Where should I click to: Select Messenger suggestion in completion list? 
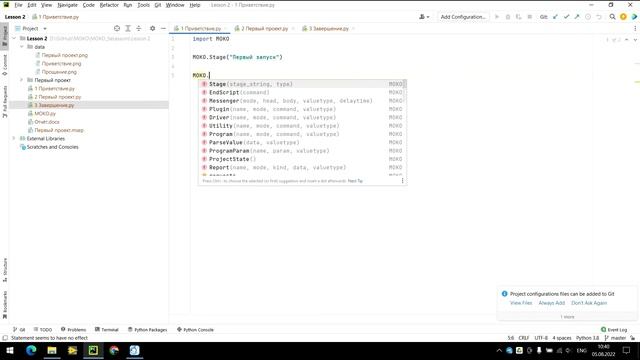[302, 101]
